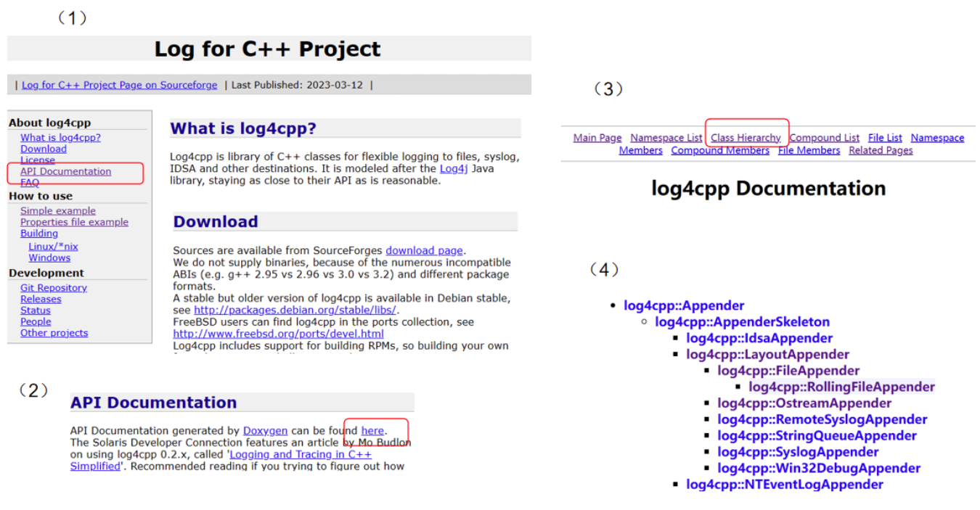Open the Status sidebar link
Screen dimensions: 980x510
pos(36,310)
